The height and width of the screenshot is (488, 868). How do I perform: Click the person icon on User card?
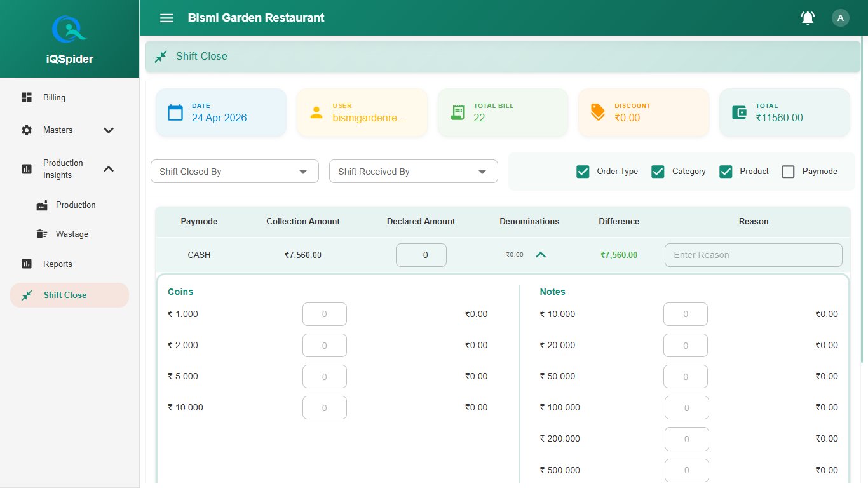click(x=316, y=112)
